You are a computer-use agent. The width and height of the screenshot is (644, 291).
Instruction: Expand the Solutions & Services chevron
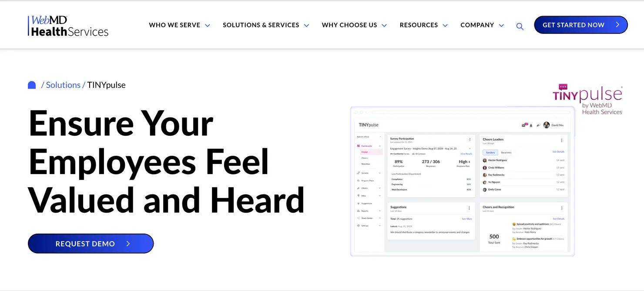tap(306, 26)
